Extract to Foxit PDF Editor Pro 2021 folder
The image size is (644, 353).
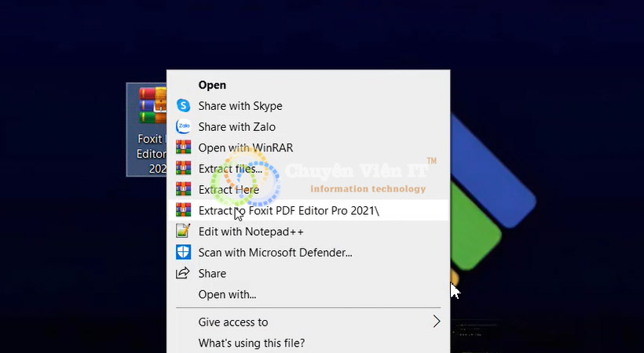308,210
